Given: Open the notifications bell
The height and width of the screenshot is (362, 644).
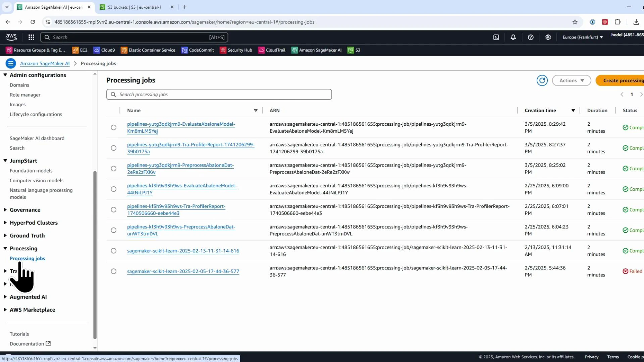Looking at the screenshot, I should click(513, 37).
